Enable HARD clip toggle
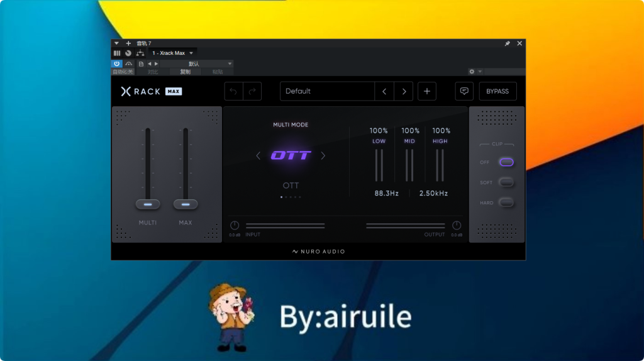 pos(506,203)
